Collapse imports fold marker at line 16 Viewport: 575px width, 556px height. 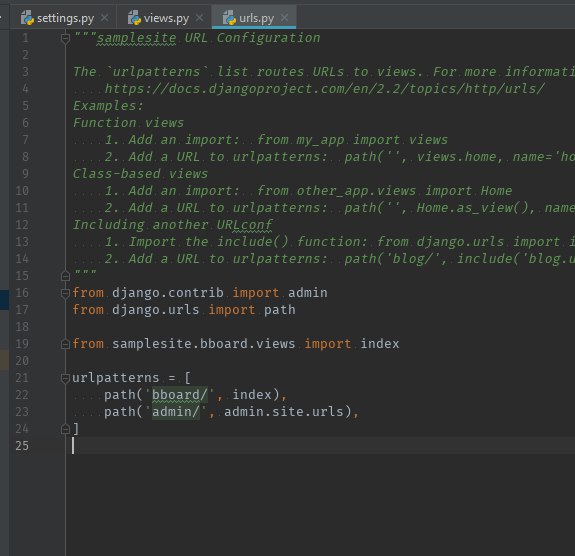pos(65,293)
